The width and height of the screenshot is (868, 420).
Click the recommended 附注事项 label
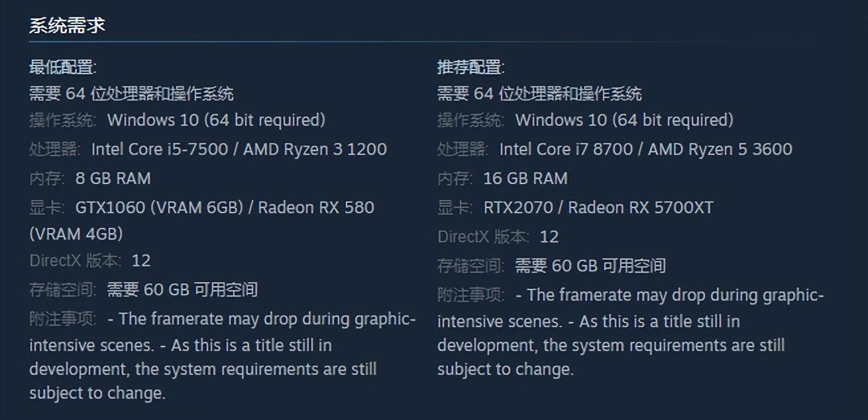(471, 295)
